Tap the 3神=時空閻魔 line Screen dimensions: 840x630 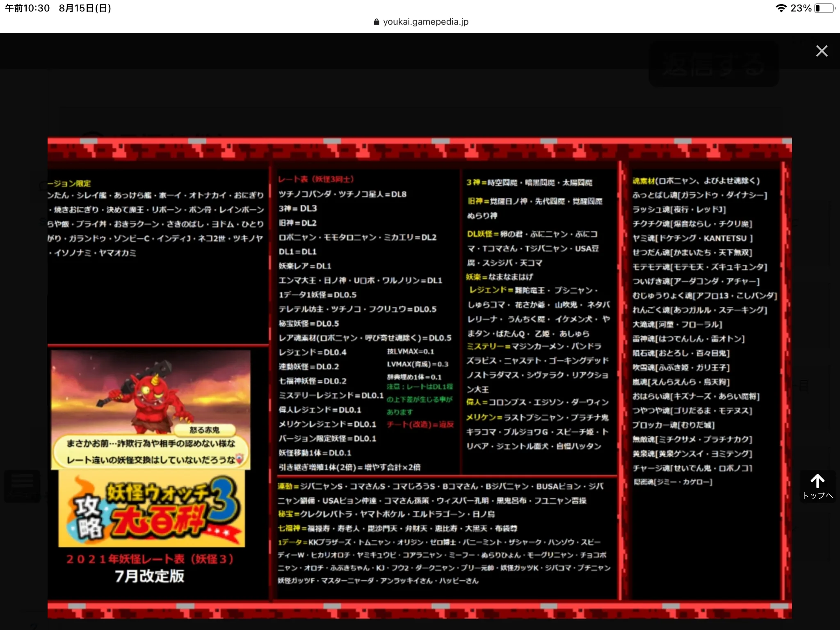coord(529,182)
